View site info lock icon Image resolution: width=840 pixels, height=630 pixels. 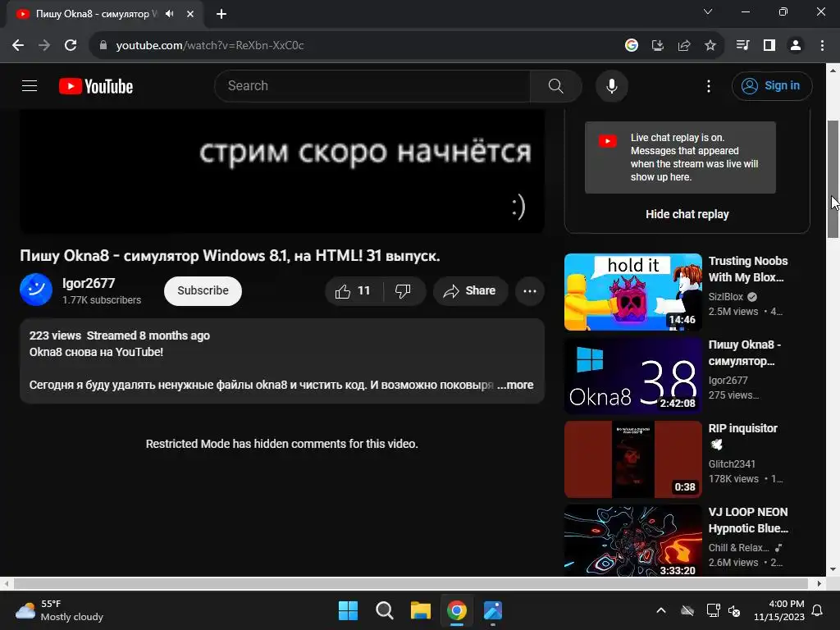(x=103, y=45)
